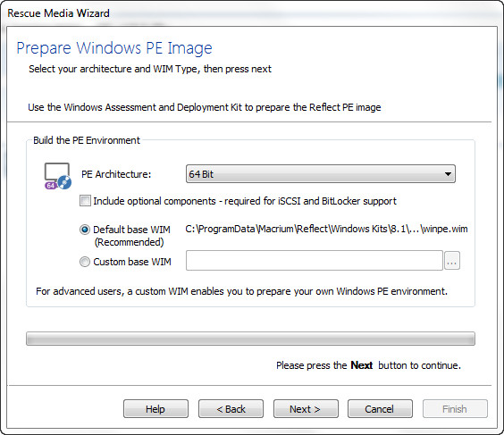Click the Build the PE Environment group label
The height and width of the screenshot is (435, 504).
(x=87, y=140)
